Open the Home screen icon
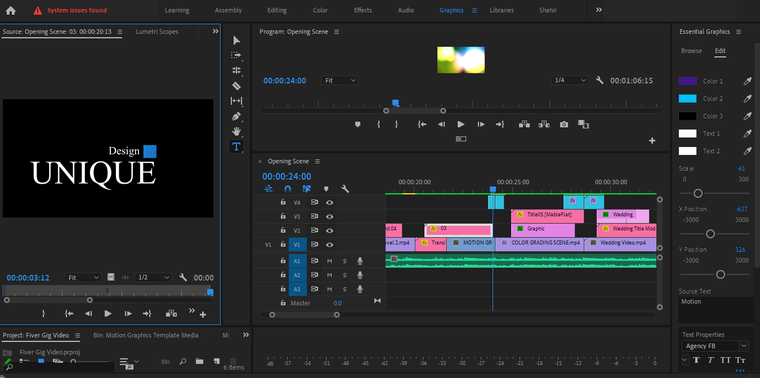 click(x=11, y=10)
